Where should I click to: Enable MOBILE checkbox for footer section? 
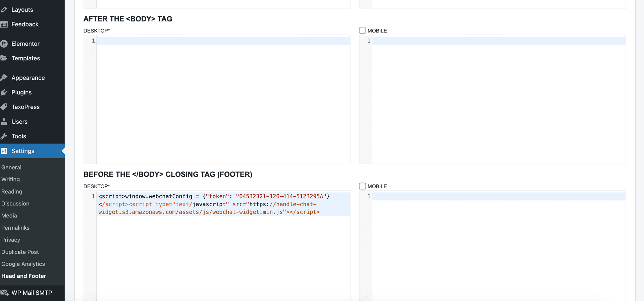click(362, 186)
